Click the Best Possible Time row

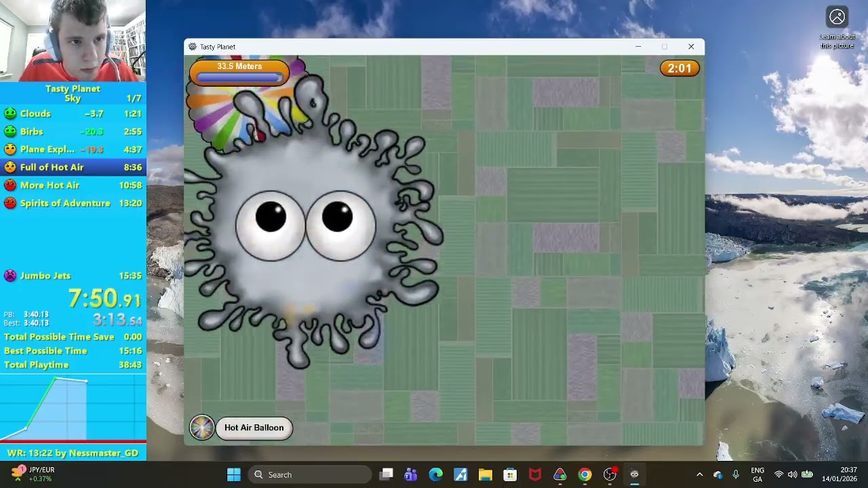(x=73, y=350)
